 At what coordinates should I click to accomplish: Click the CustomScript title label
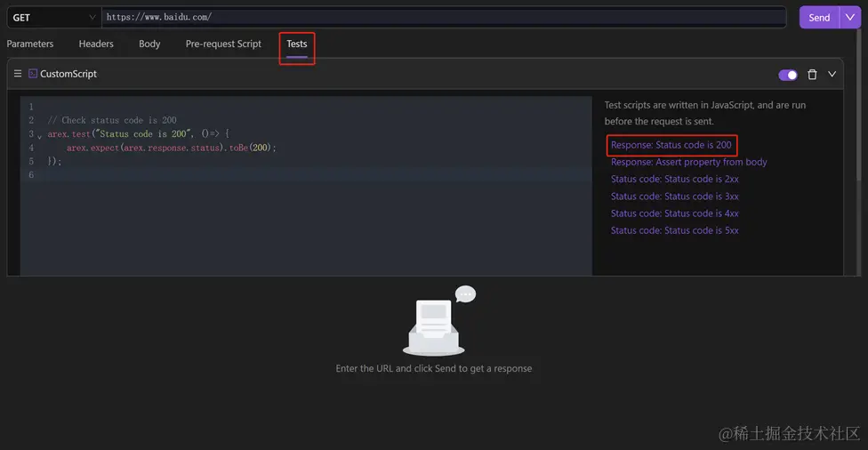coord(68,74)
